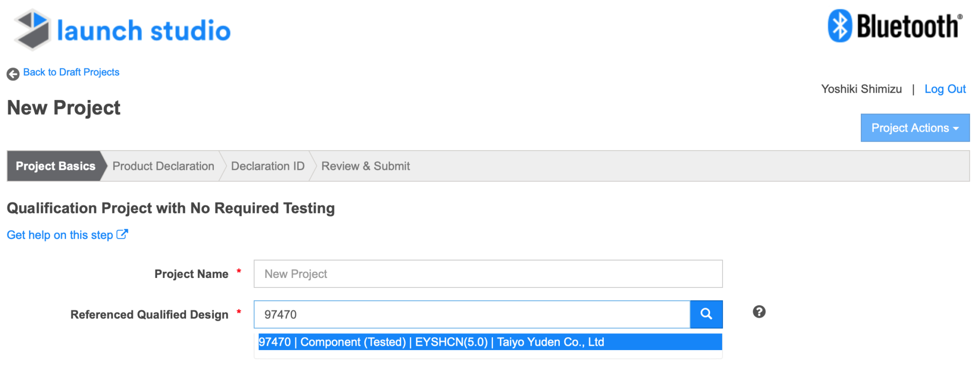Viewport: 980px width, 375px height.
Task: Show help via the question mark icon
Action: (759, 312)
